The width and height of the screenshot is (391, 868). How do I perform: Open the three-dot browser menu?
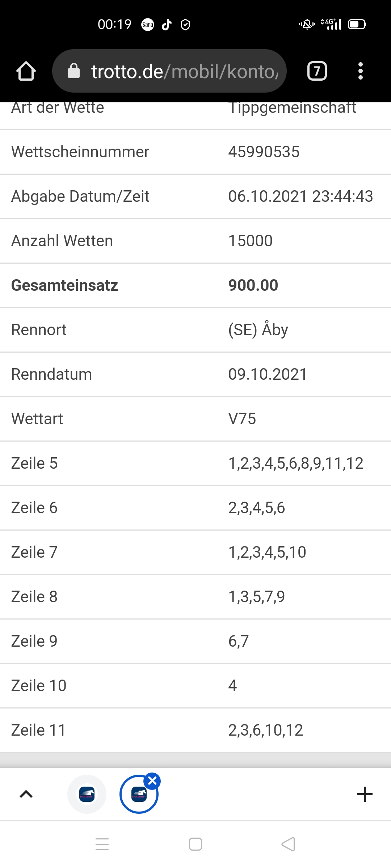(x=360, y=71)
